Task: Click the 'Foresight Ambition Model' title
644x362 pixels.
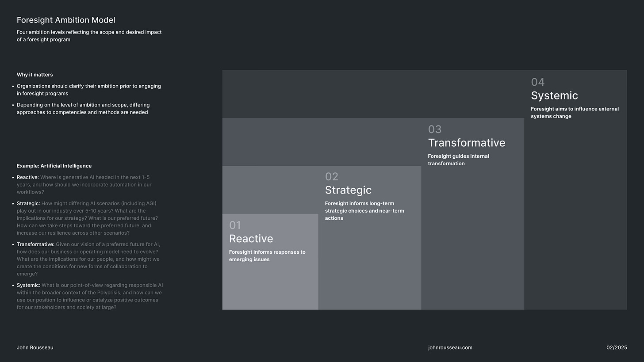Action: coord(66,20)
